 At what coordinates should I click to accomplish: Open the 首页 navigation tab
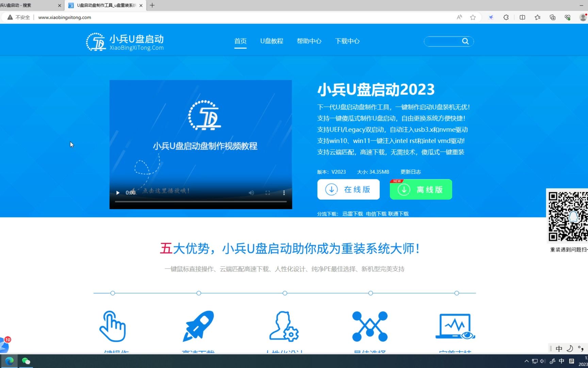[240, 41]
